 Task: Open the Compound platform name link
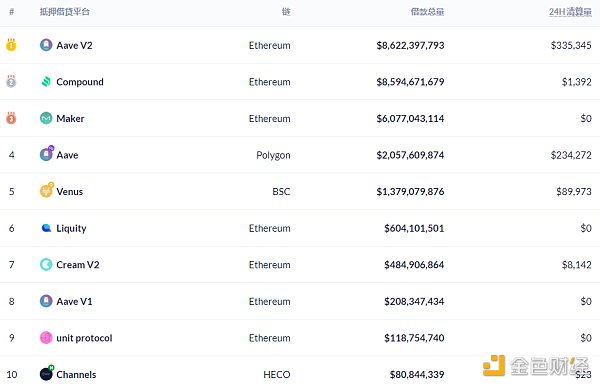(x=80, y=82)
